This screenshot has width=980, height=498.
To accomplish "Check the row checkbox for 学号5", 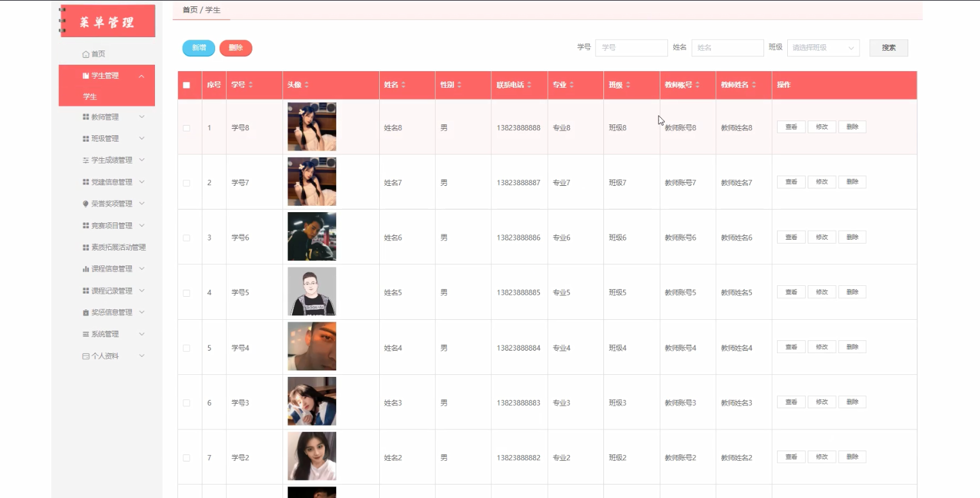I will (x=186, y=293).
